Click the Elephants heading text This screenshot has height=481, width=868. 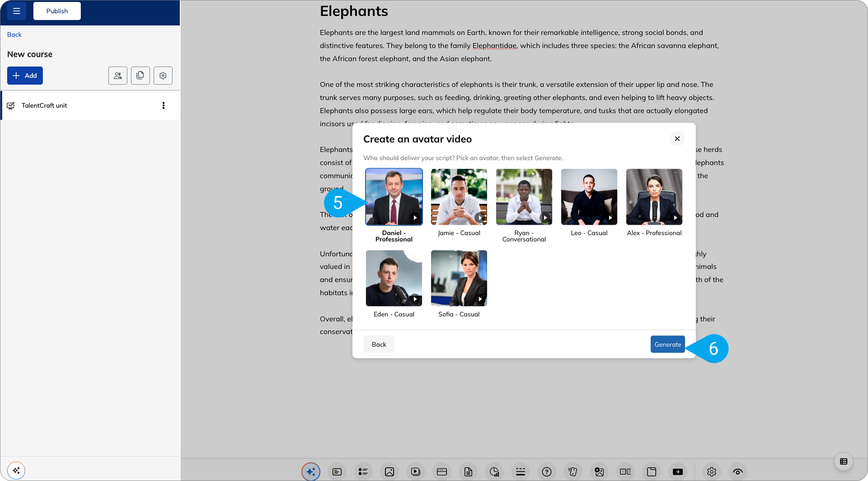point(354,11)
